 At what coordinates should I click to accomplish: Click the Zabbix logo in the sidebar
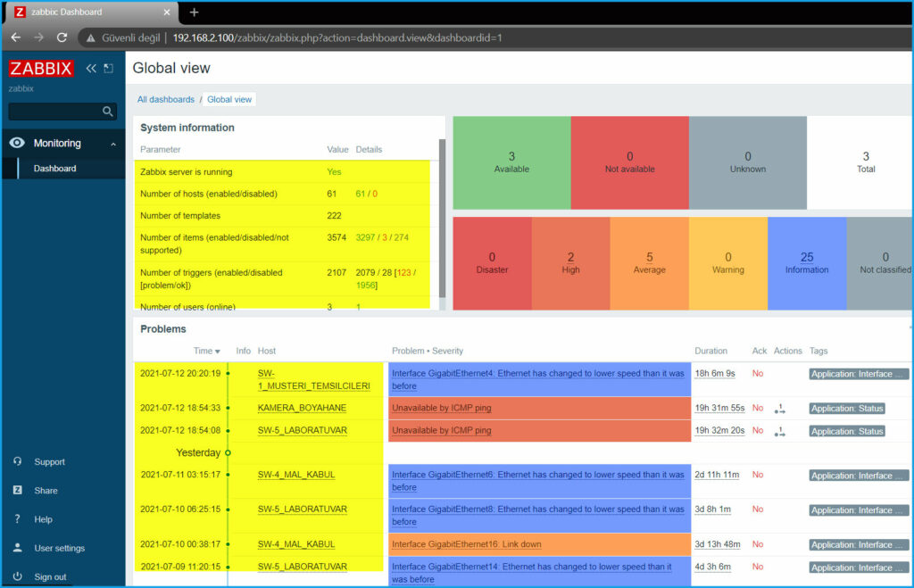pos(41,69)
